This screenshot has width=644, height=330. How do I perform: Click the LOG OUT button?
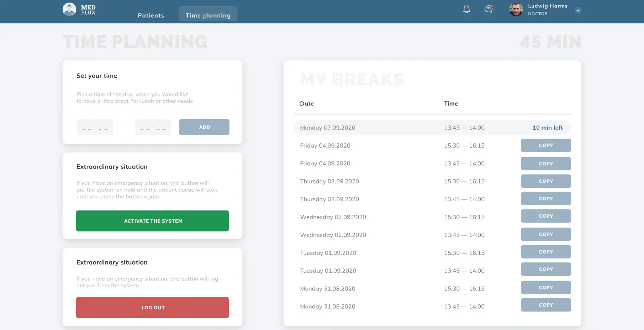coord(152,307)
